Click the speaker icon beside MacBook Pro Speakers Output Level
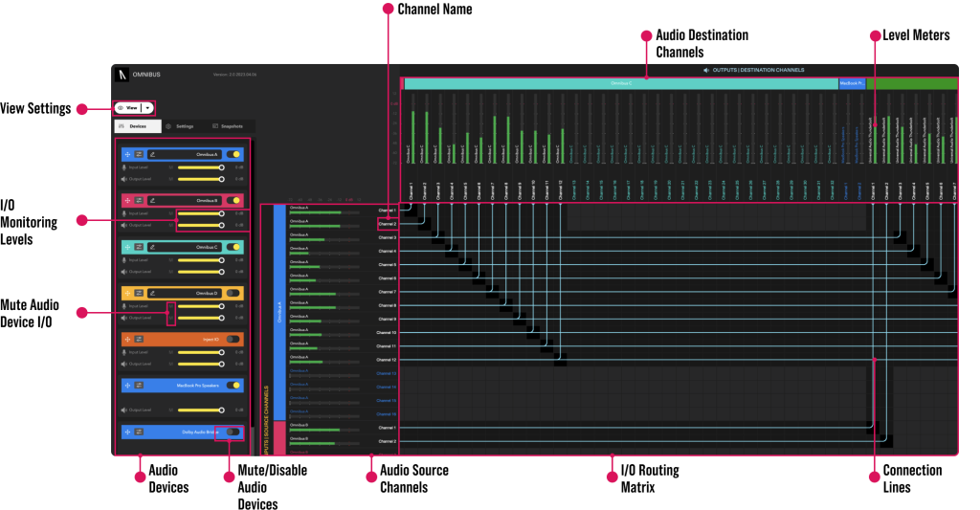This screenshot has width=980, height=510. point(123,410)
